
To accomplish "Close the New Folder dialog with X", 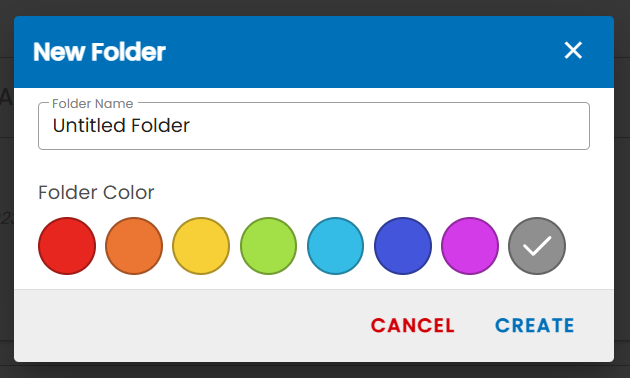I will point(573,51).
